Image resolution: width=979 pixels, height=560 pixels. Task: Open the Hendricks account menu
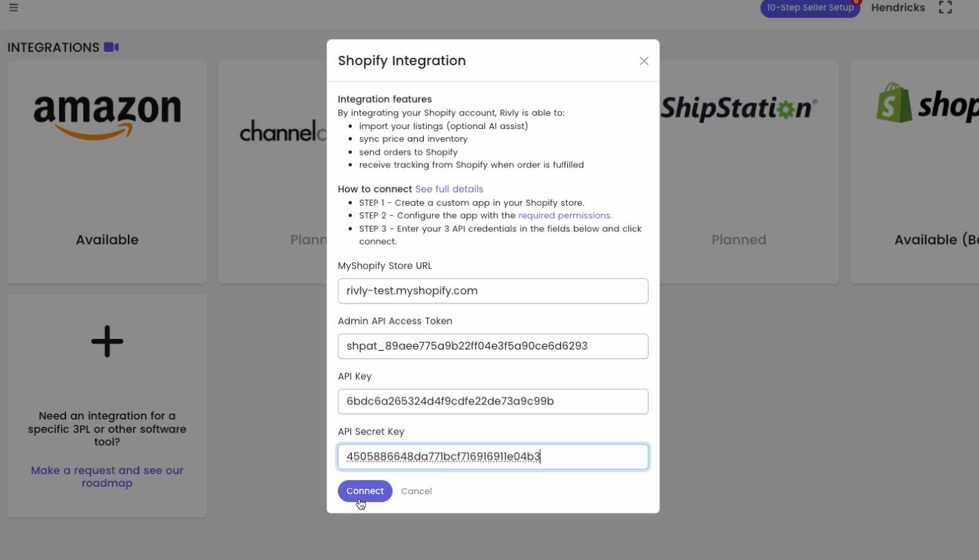(898, 8)
